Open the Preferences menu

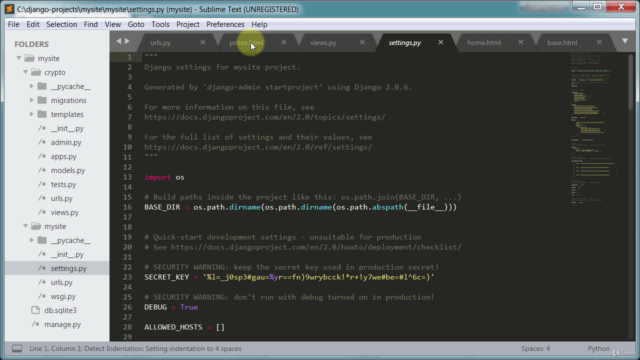pyautogui.click(x=225, y=24)
